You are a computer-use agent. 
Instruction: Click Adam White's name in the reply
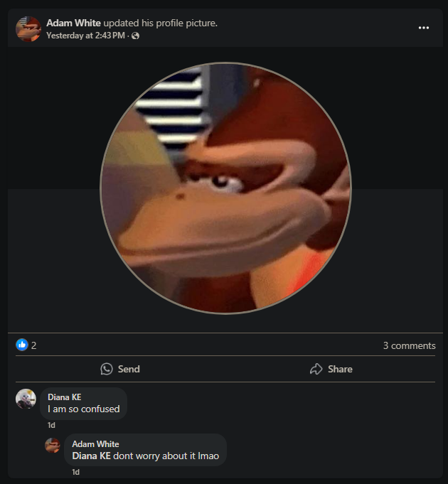tap(95, 444)
